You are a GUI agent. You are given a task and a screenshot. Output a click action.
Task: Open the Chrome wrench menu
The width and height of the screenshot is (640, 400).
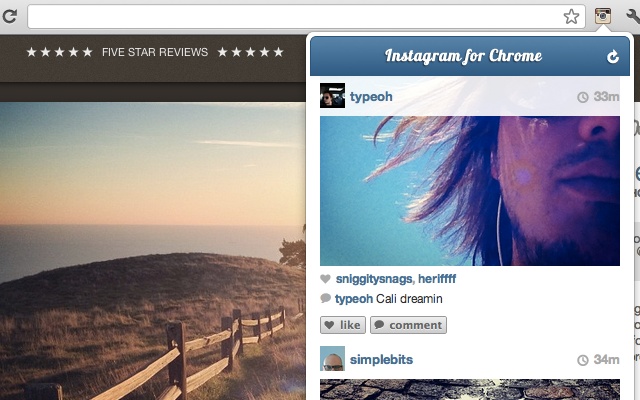[632, 16]
